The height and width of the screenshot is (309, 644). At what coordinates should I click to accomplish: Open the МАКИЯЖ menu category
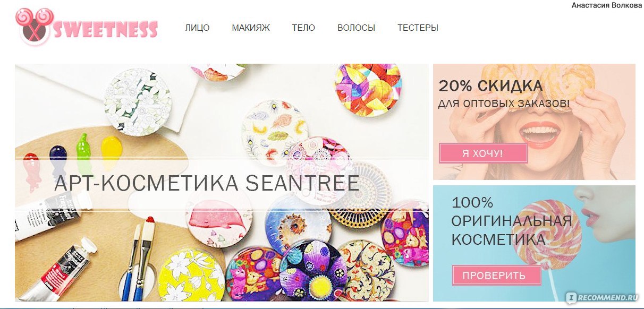tap(251, 28)
